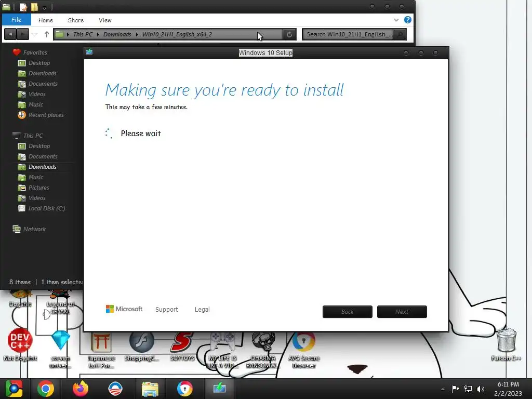Refresh the Explorer folder view
Viewport: 532px width, 399px height.
pyautogui.click(x=289, y=34)
